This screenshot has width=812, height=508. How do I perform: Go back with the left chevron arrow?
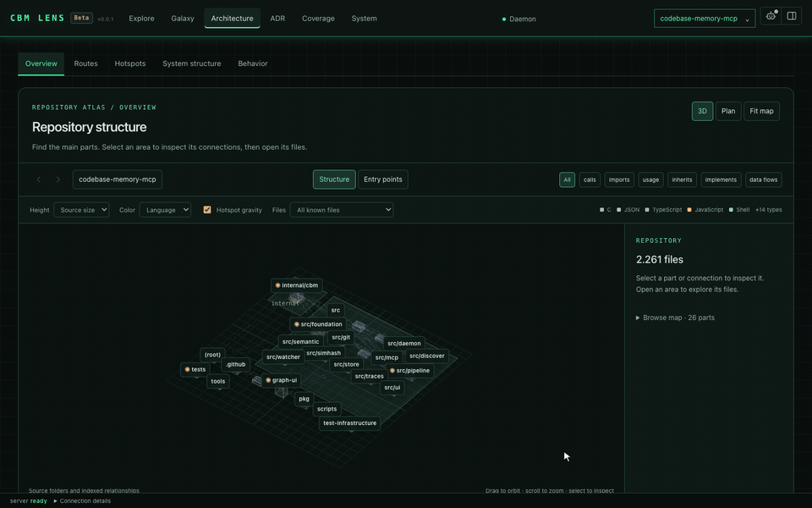[38, 179]
